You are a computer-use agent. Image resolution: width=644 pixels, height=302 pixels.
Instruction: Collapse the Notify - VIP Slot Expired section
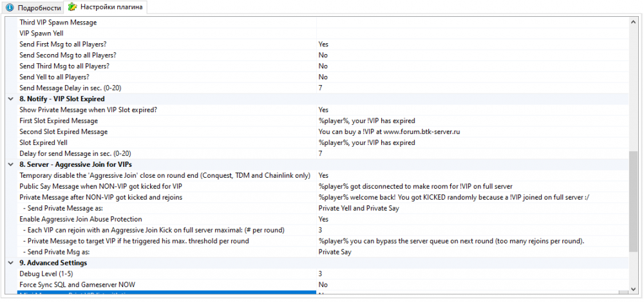click(10, 99)
